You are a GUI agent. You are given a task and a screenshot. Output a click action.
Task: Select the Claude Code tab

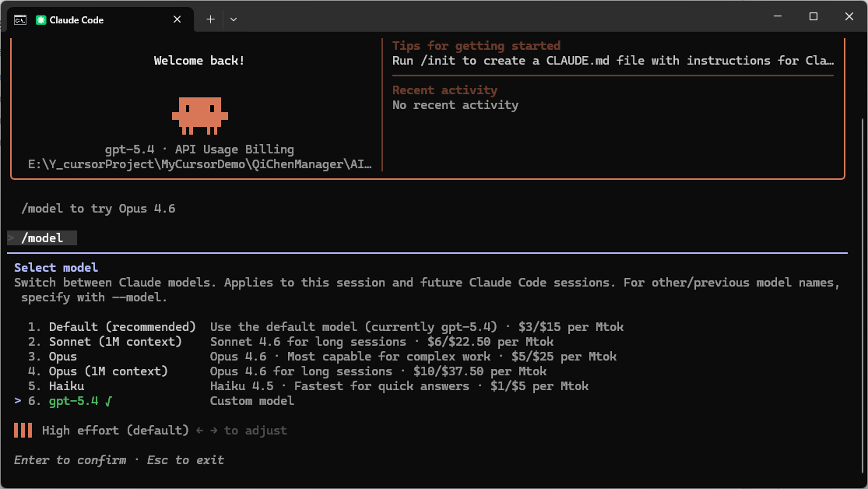[x=100, y=20]
